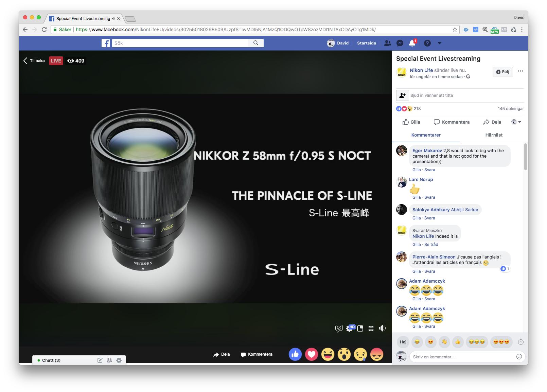Expand the account dropdown arrow in top bar
The height and width of the screenshot is (392, 547).
coord(440,43)
